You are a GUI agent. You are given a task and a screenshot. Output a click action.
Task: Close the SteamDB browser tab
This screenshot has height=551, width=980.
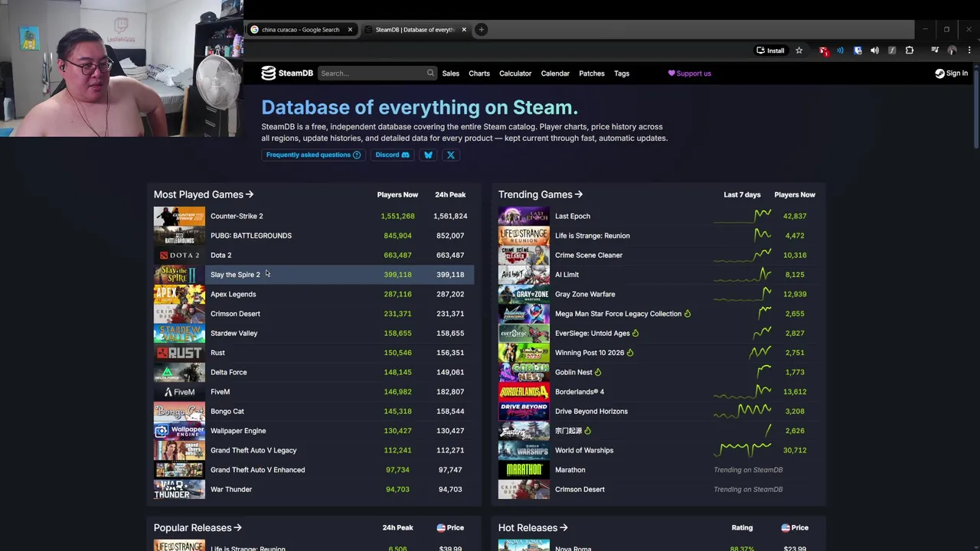(463, 30)
